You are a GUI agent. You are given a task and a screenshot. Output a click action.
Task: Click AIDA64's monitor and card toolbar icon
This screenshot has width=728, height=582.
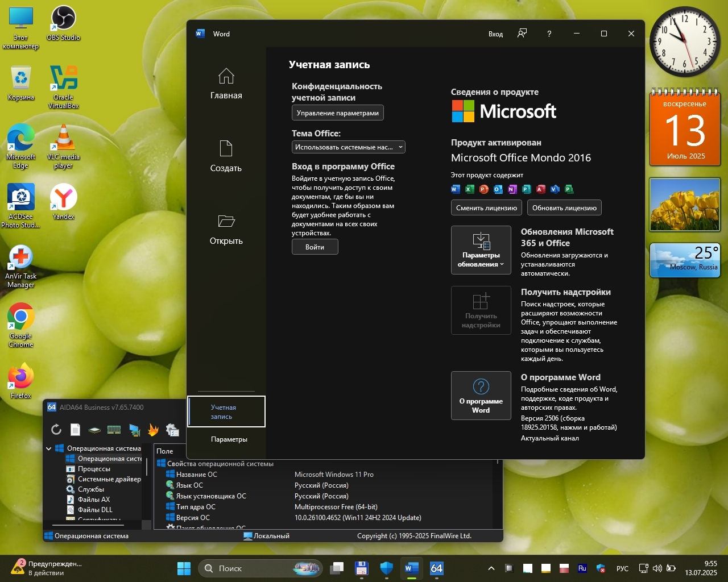pyautogui.click(x=134, y=430)
